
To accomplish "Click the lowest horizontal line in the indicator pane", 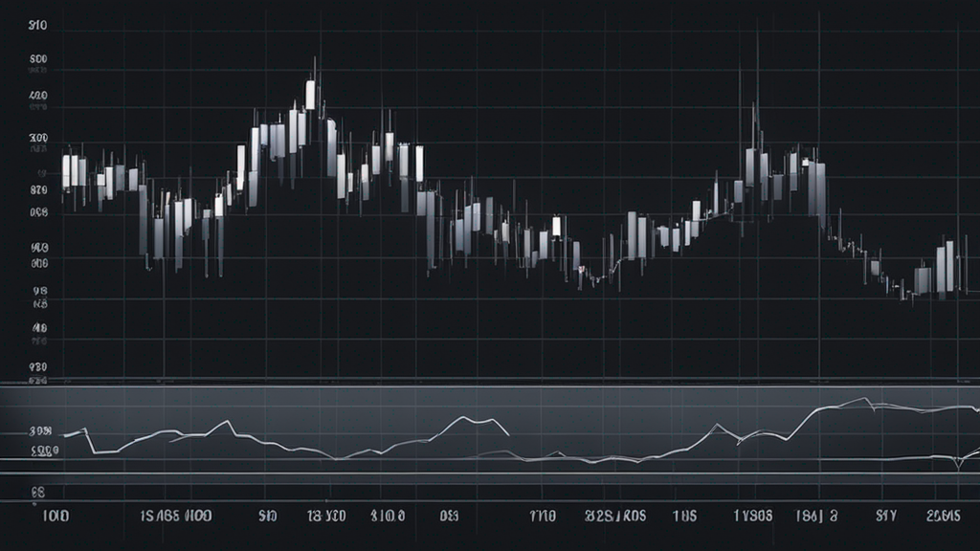I will click(x=490, y=473).
